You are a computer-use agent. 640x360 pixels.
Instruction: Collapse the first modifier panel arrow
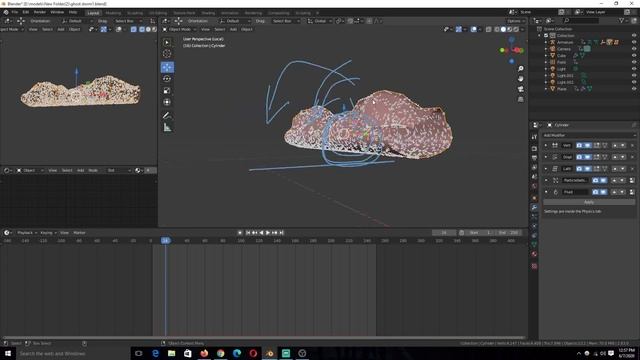coord(546,145)
